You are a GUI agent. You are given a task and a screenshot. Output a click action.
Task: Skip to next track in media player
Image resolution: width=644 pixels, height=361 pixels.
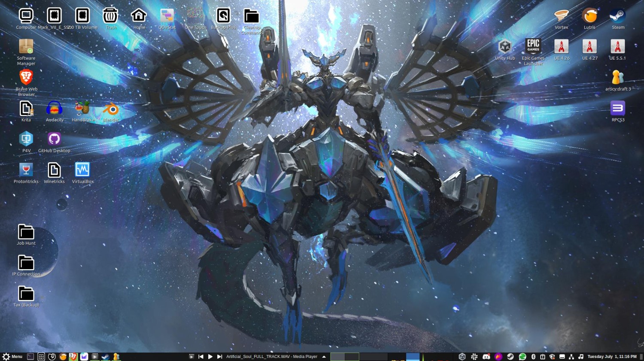pyautogui.click(x=220, y=357)
